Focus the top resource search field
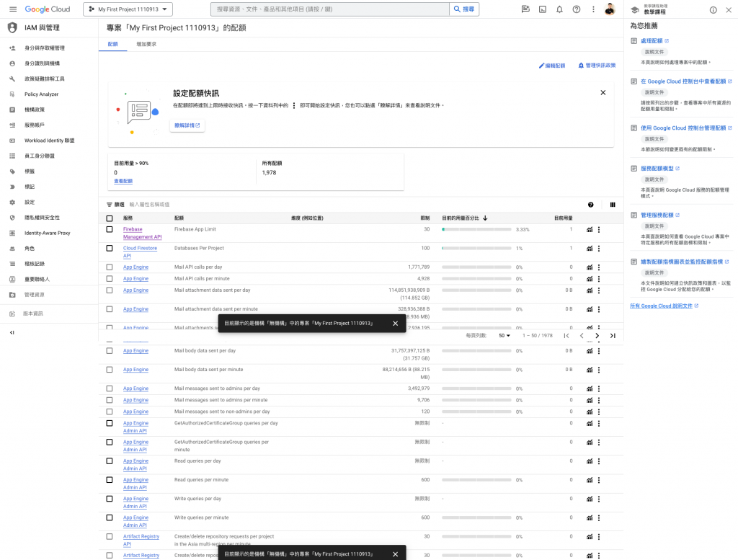The image size is (738, 560). 330,9
